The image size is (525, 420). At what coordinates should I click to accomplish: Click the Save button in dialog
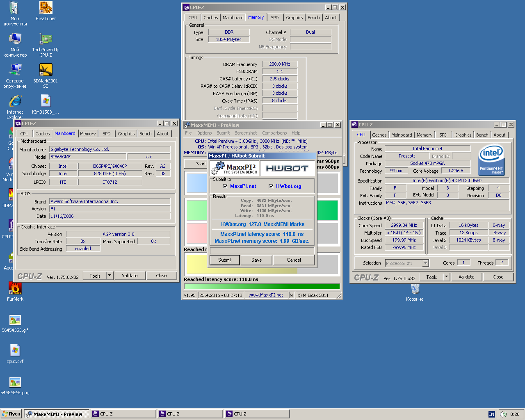click(257, 260)
